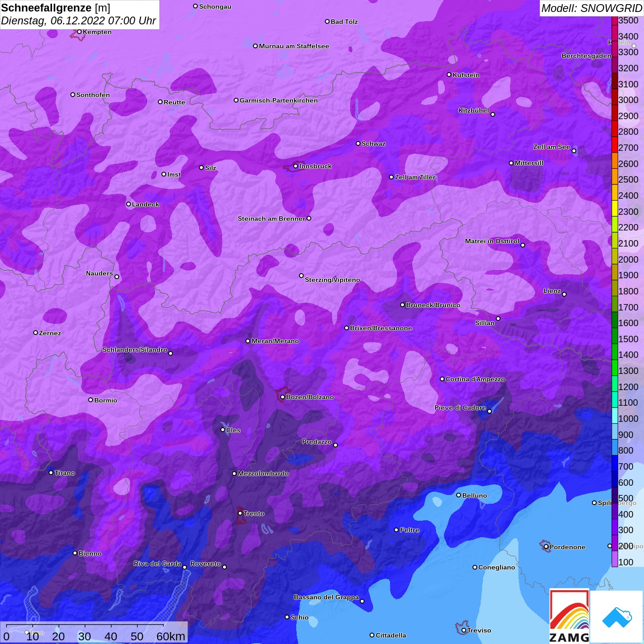The height and width of the screenshot is (644, 644).
Task: Select the Landeck city marker dot
Action: [128, 204]
